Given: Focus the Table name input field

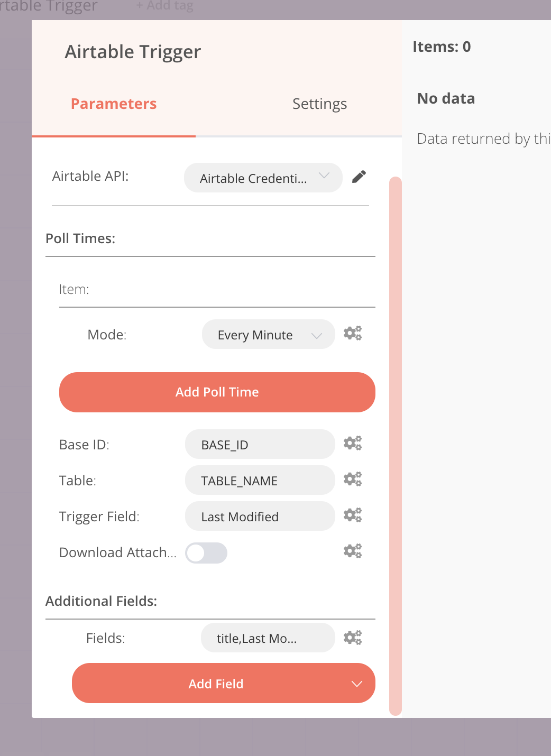Looking at the screenshot, I should point(260,480).
